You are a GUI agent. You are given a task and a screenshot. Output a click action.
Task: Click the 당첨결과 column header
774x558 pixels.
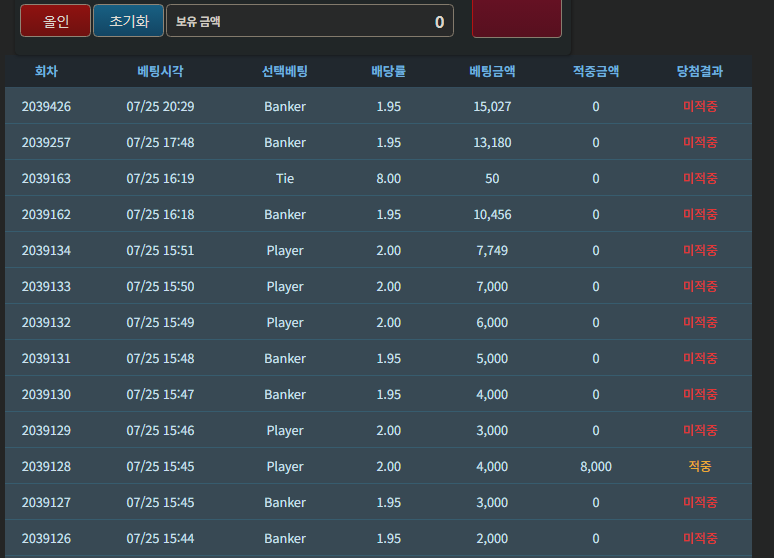point(699,71)
